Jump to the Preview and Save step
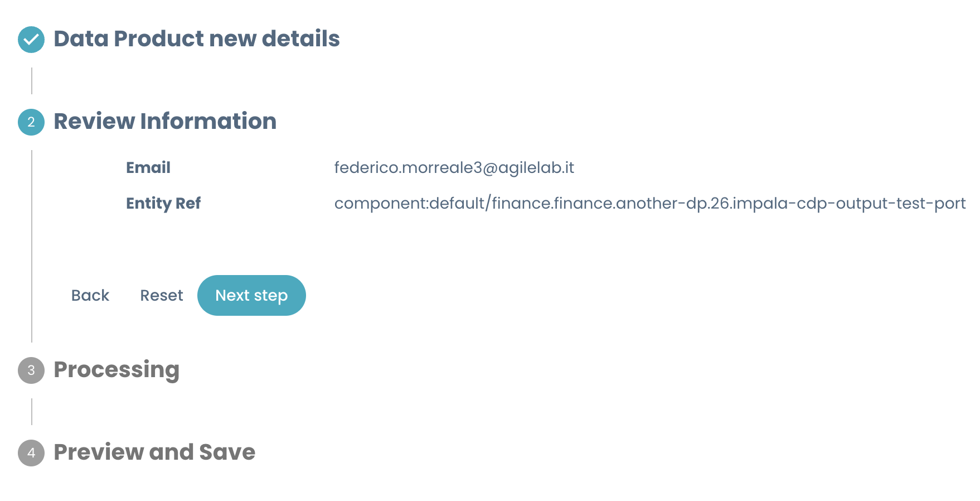The width and height of the screenshot is (980, 501). pyautogui.click(x=154, y=452)
